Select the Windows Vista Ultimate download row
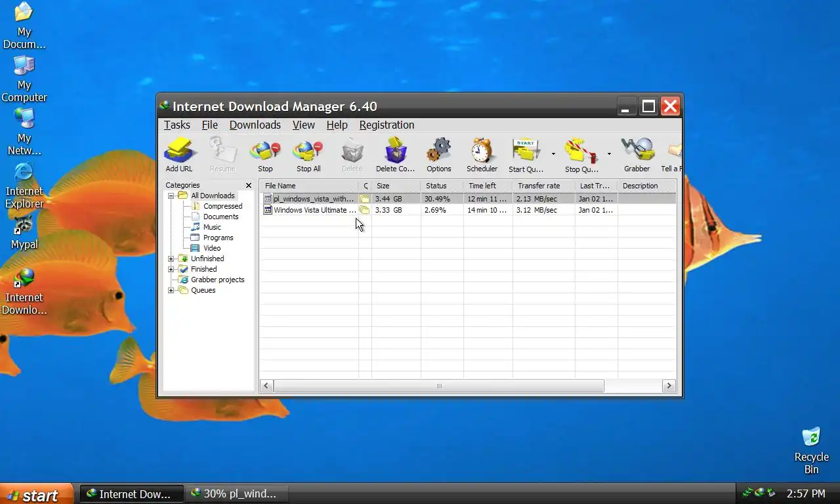Screen dimensions: 840x504 tap(468, 210)
